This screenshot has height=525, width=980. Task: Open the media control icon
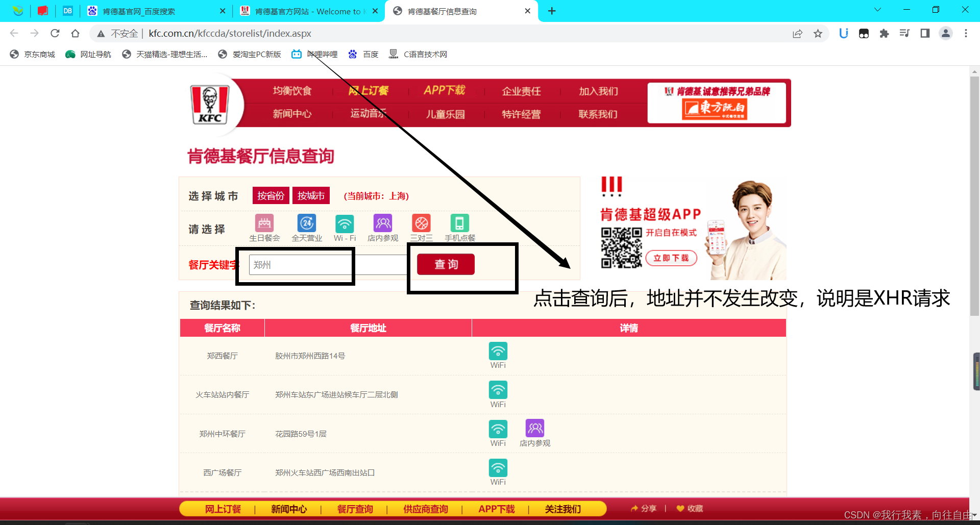click(x=904, y=33)
